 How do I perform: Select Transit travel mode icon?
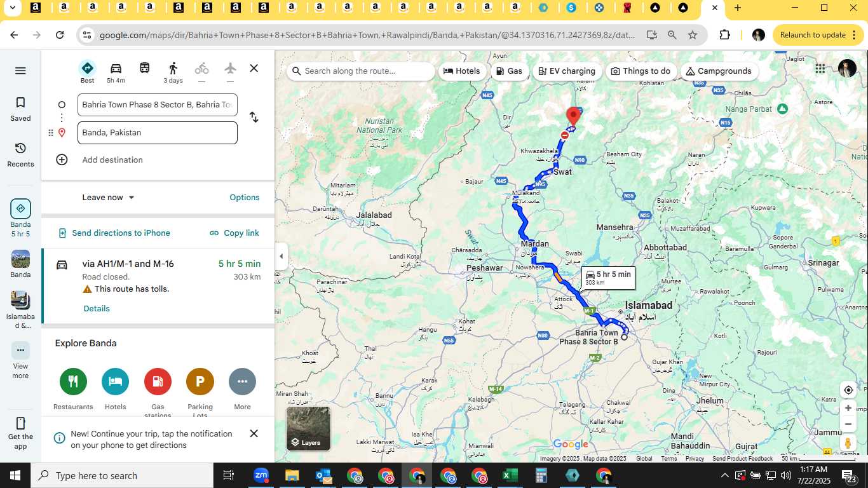pos(145,68)
